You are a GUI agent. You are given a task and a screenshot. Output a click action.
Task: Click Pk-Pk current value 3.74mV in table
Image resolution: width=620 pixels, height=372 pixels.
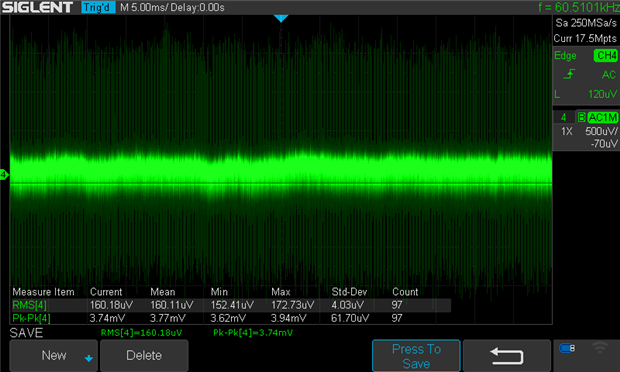(107, 318)
